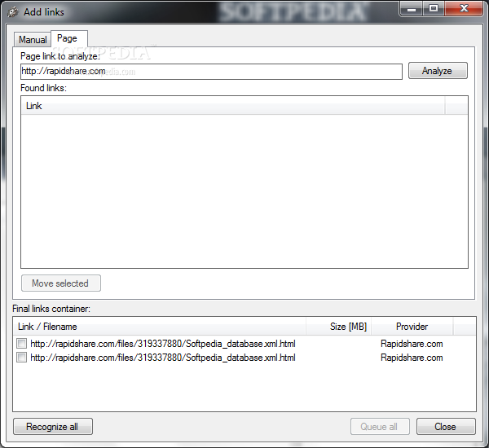Maximize the Add links window
489x448 pixels.
(434, 8)
